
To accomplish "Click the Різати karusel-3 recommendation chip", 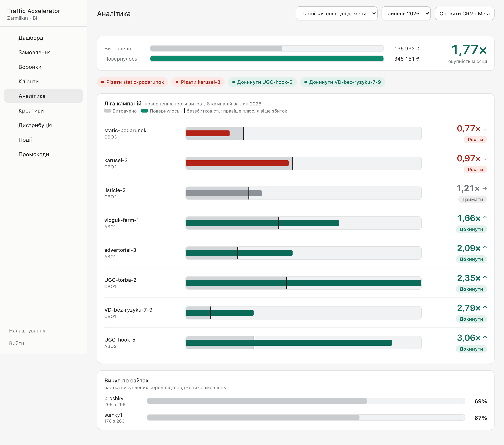I will click(x=198, y=82).
